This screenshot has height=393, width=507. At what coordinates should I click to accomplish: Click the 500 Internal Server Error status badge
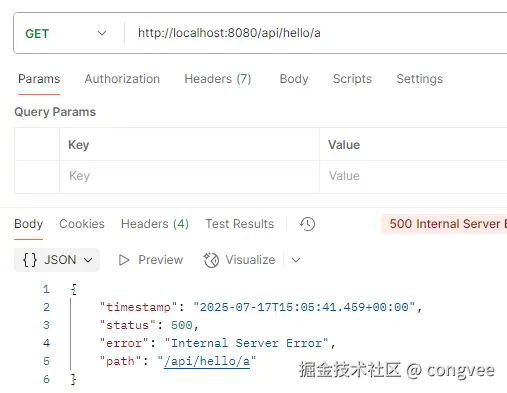[444, 224]
